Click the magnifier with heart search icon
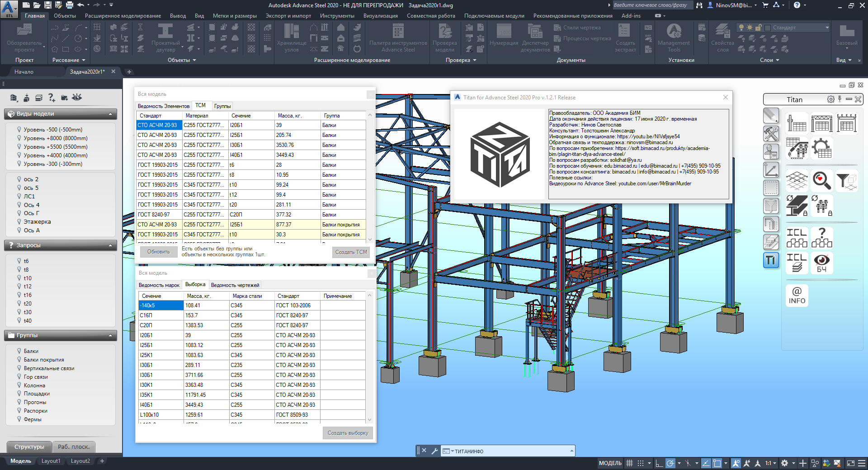 point(821,180)
